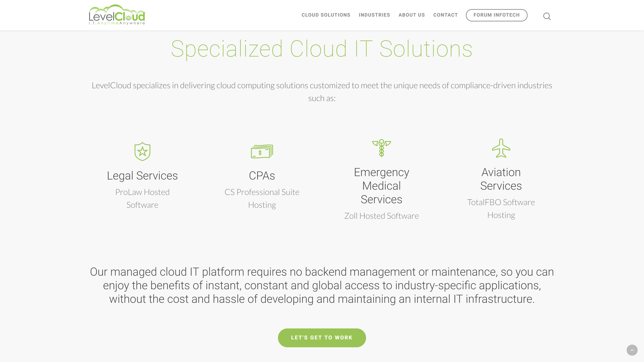Click the Zoll Hosted Software text
Viewport: 644px width, 362px height.
point(381,216)
